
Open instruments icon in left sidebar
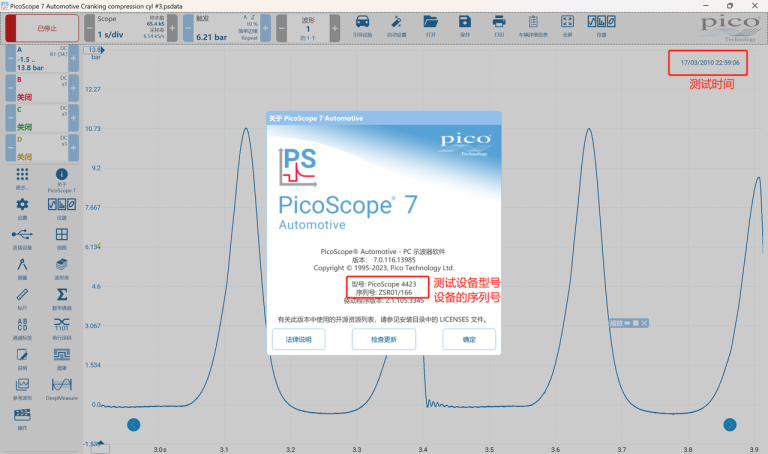point(62,208)
